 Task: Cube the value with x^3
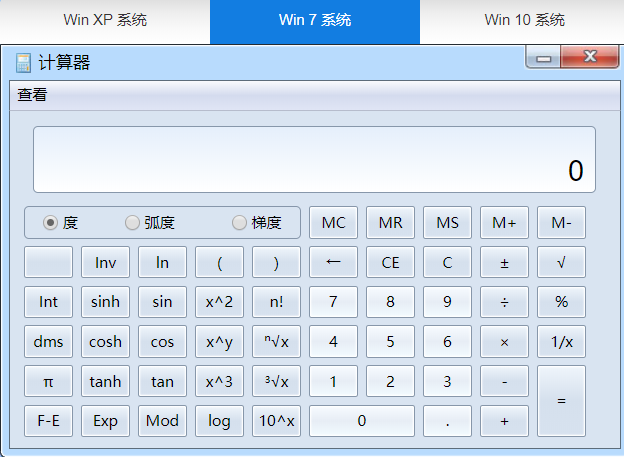[219, 381]
